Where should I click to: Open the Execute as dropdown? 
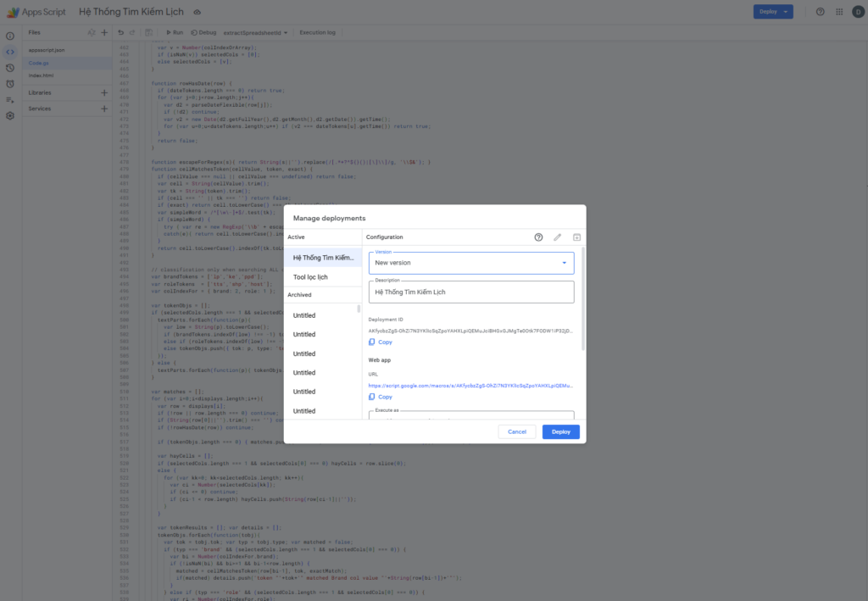click(471, 416)
